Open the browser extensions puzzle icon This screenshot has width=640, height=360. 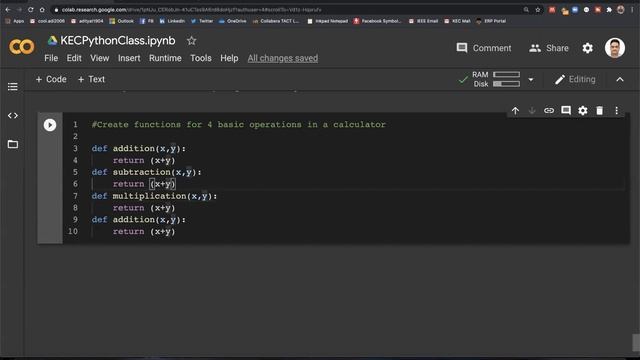pyautogui.click(x=609, y=10)
